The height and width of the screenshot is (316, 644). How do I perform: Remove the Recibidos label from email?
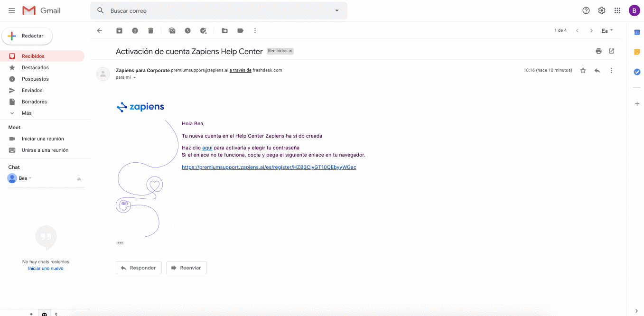click(x=291, y=51)
